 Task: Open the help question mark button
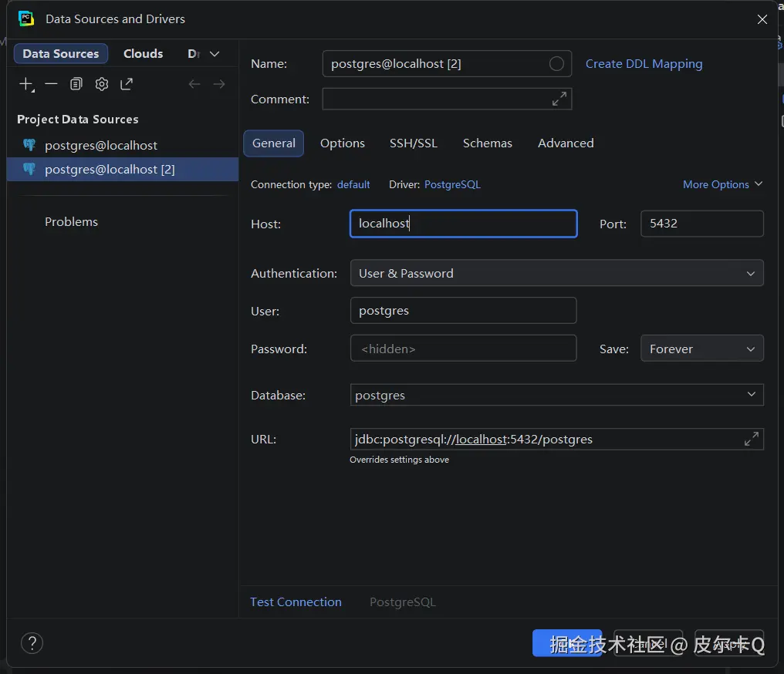point(32,643)
